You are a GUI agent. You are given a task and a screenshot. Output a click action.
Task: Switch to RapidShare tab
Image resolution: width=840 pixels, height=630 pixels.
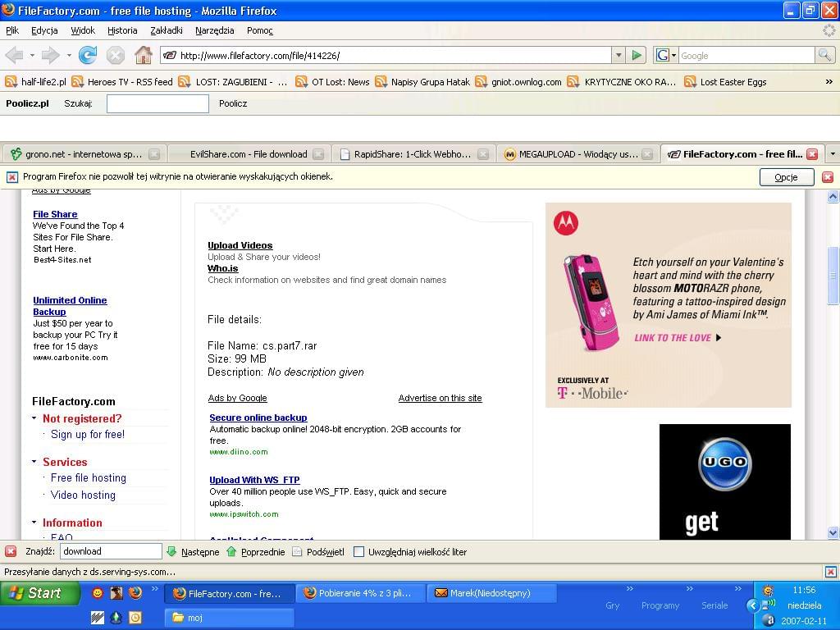(413, 154)
